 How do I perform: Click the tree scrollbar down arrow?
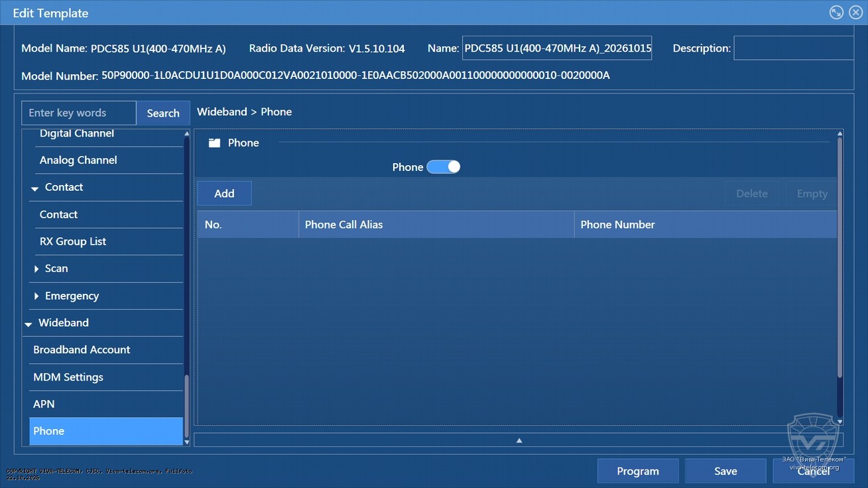pos(187,442)
